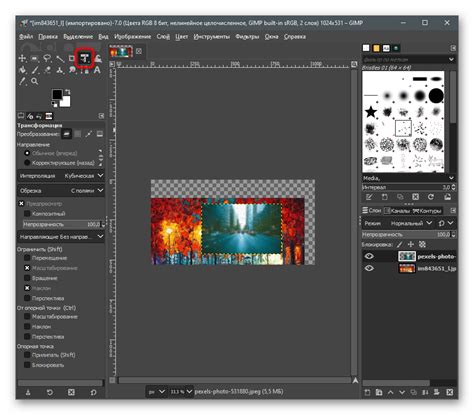Switch to the Каналы tab

click(397, 211)
